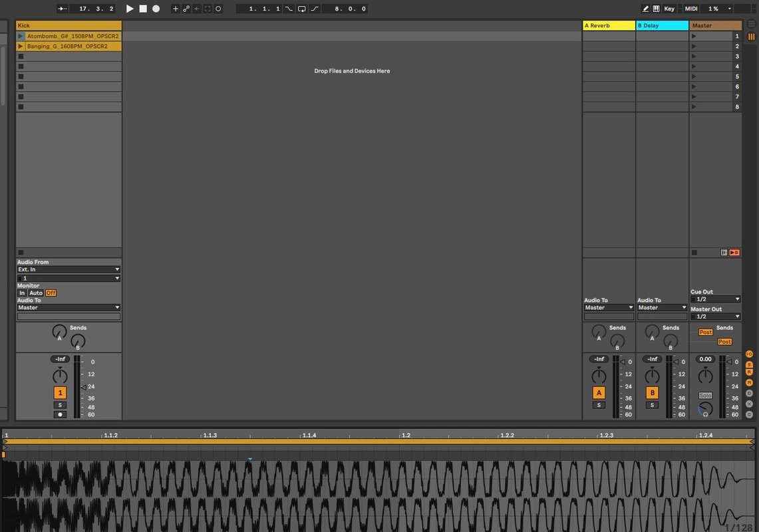Screen dimensions: 759x532
Task: Click the Master preview/cue volume headphone knob
Action: 705,410
